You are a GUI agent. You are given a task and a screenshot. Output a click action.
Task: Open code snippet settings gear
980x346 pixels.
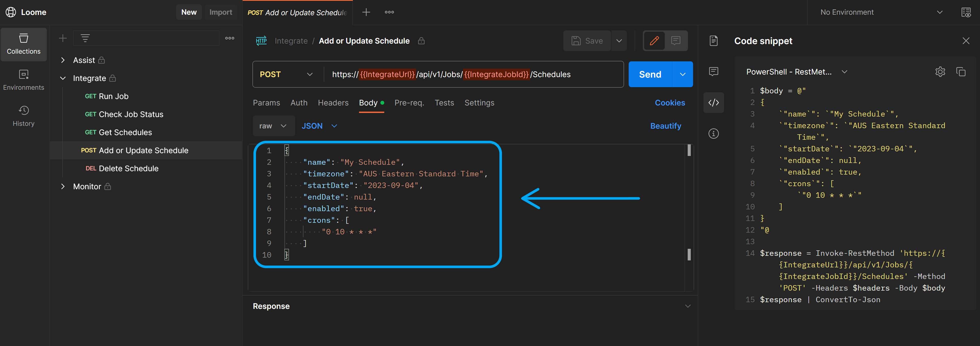click(940, 72)
